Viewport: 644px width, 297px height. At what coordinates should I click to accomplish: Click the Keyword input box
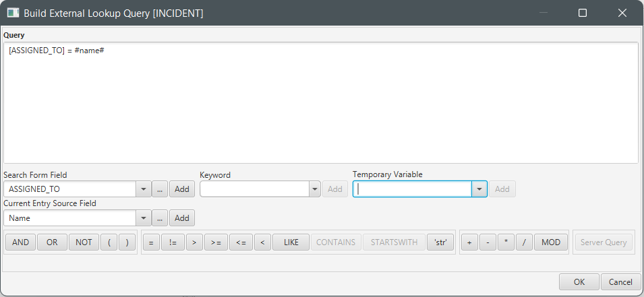(x=255, y=189)
